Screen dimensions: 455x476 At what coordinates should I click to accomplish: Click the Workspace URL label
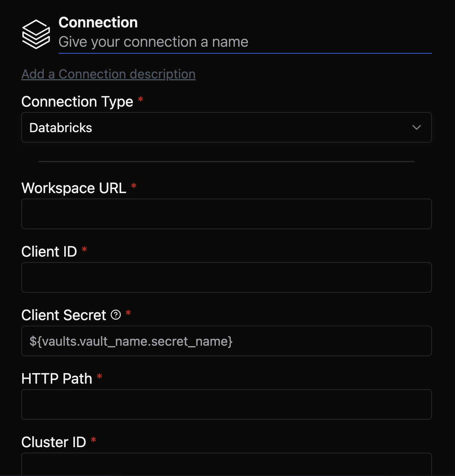click(74, 188)
